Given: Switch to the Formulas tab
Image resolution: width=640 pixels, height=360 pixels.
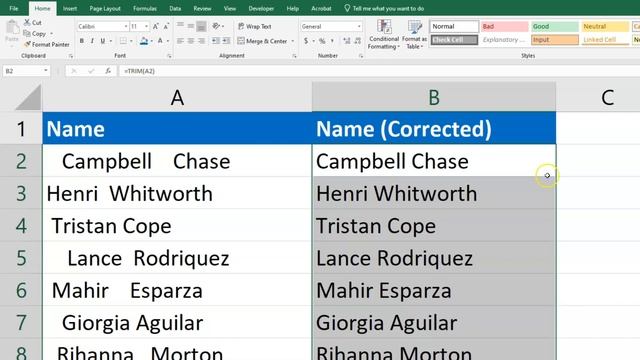Looking at the screenshot, I should (x=145, y=8).
